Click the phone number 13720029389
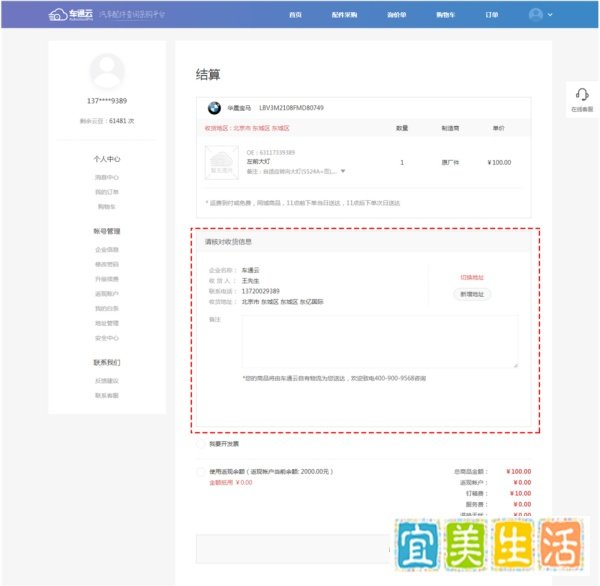Screen dimensions: 600x586 pos(261,291)
